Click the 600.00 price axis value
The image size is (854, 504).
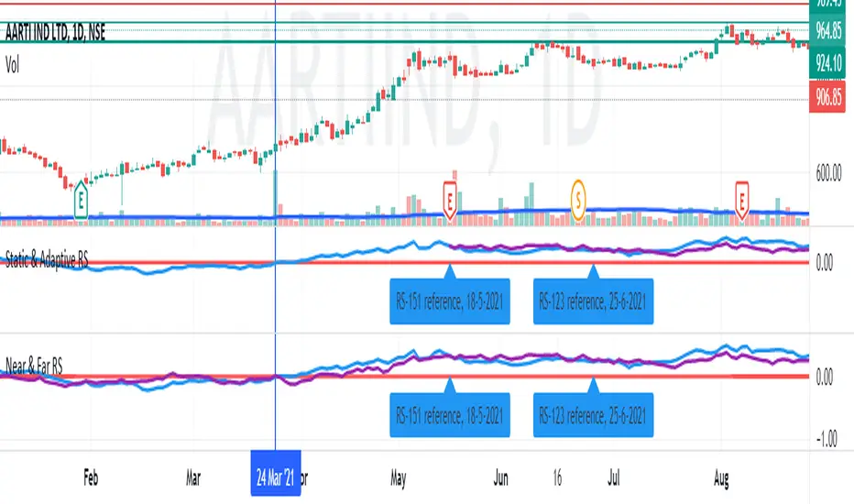point(828,174)
